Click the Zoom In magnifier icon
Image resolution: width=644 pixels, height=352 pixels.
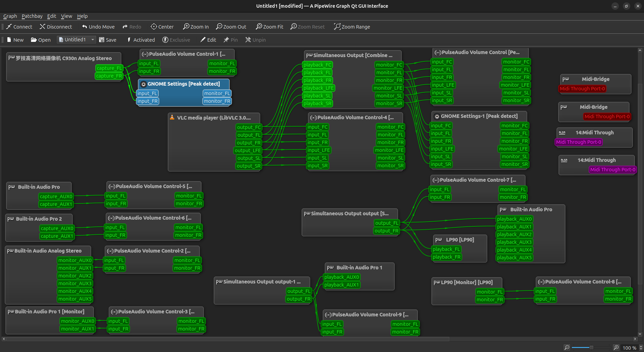(x=186, y=27)
